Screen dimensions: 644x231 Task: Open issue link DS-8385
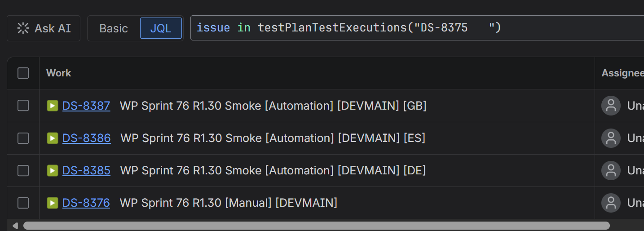click(86, 170)
